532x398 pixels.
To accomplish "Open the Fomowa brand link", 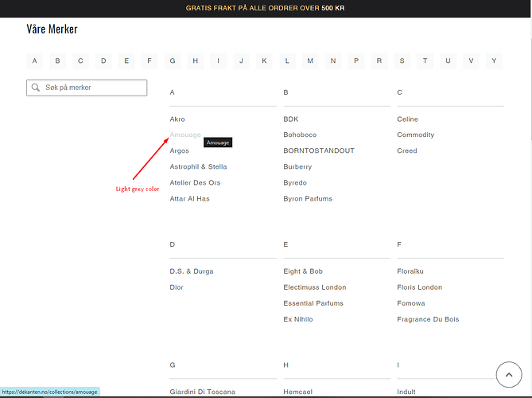I will pyautogui.click(x=411, y=303).
